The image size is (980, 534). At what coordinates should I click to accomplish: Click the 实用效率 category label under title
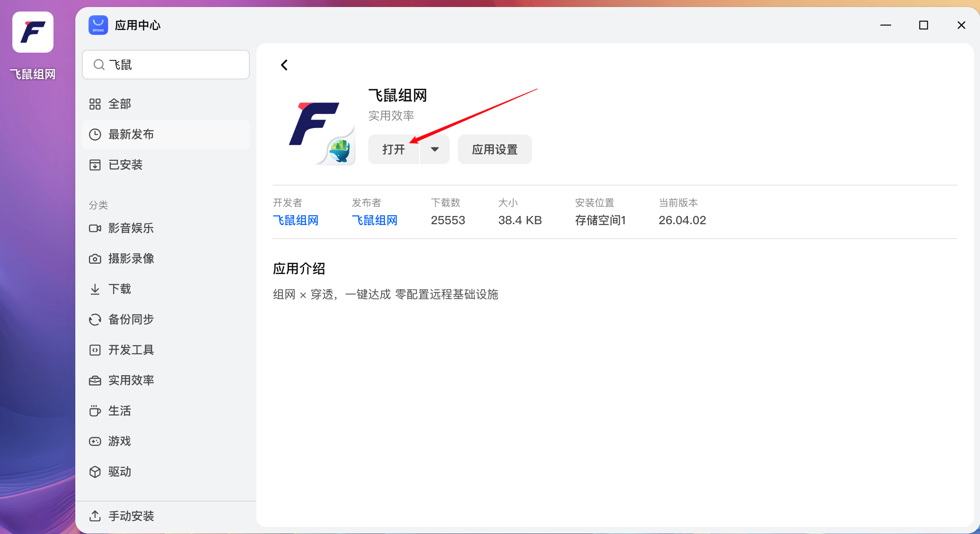(x=391, y=116)
